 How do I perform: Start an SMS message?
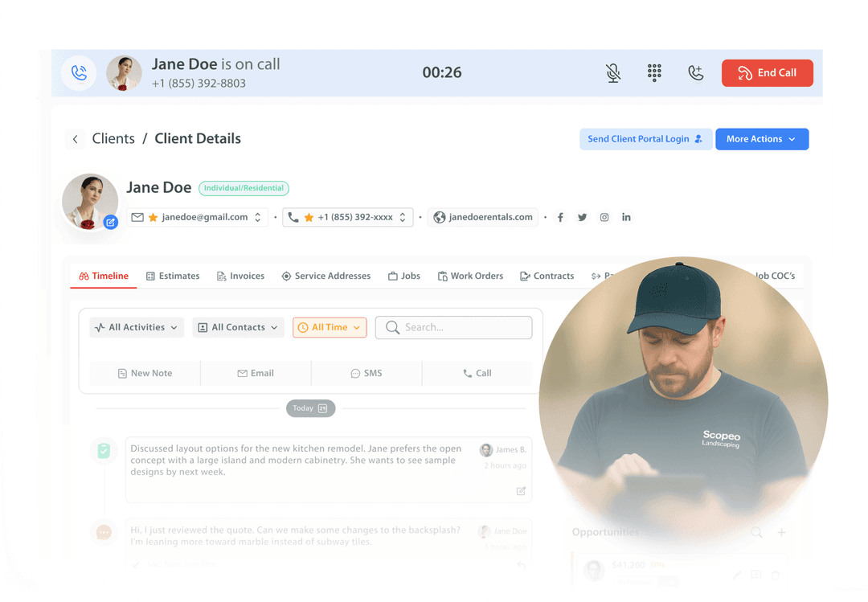pos(366,373)
